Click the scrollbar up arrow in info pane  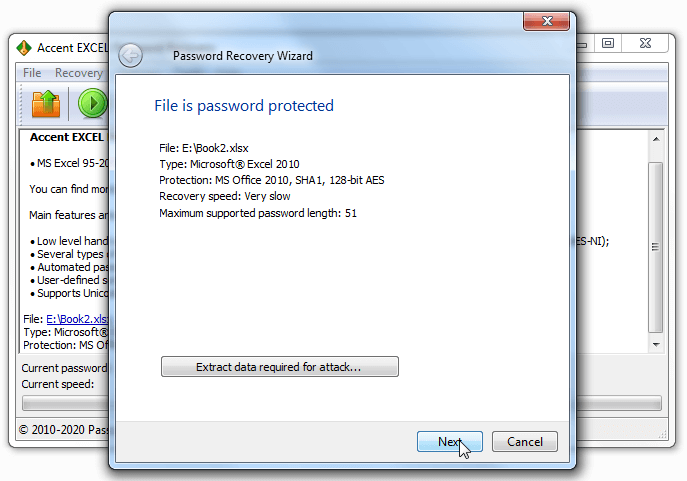(656, 139)
